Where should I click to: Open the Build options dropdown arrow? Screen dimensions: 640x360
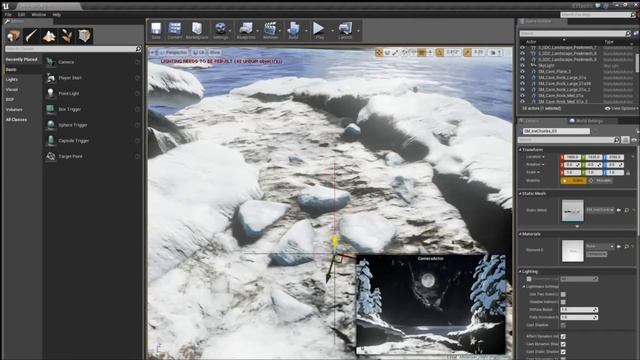point(306,31)
